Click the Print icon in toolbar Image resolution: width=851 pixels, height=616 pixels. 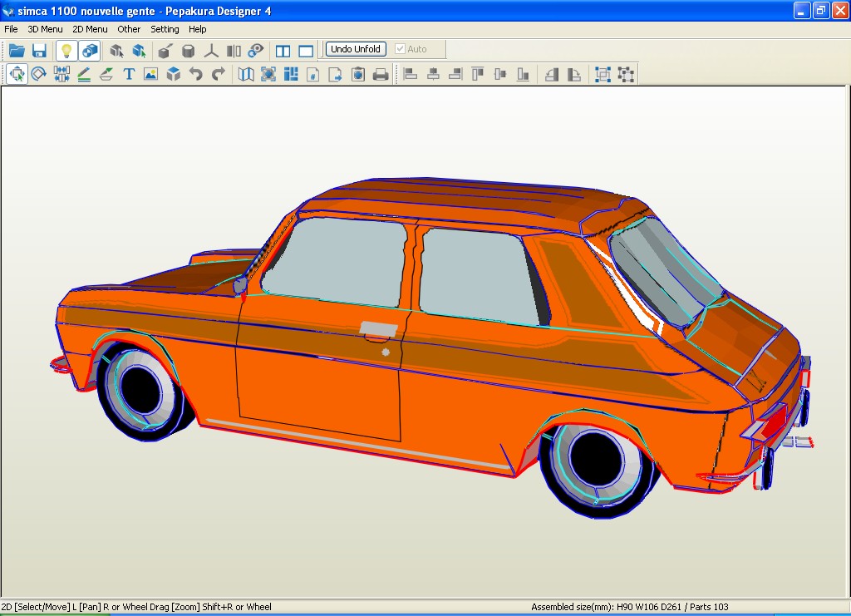(x=381, y=74)
